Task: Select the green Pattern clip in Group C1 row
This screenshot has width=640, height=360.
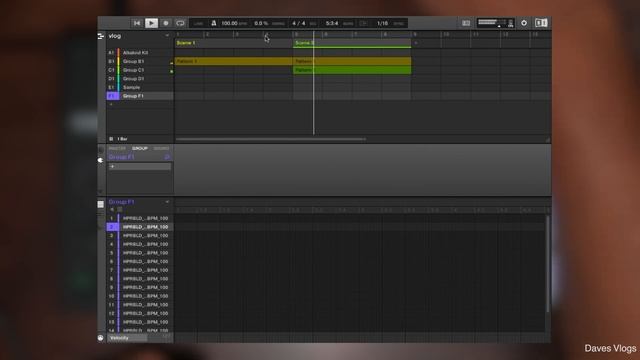Action: coord(352,70)
